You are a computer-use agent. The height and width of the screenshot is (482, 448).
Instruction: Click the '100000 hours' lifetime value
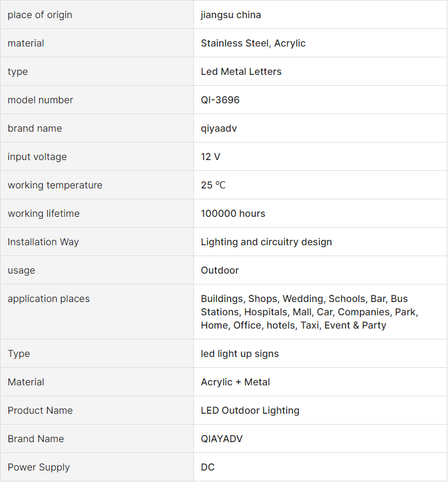[x=232, y=213]
